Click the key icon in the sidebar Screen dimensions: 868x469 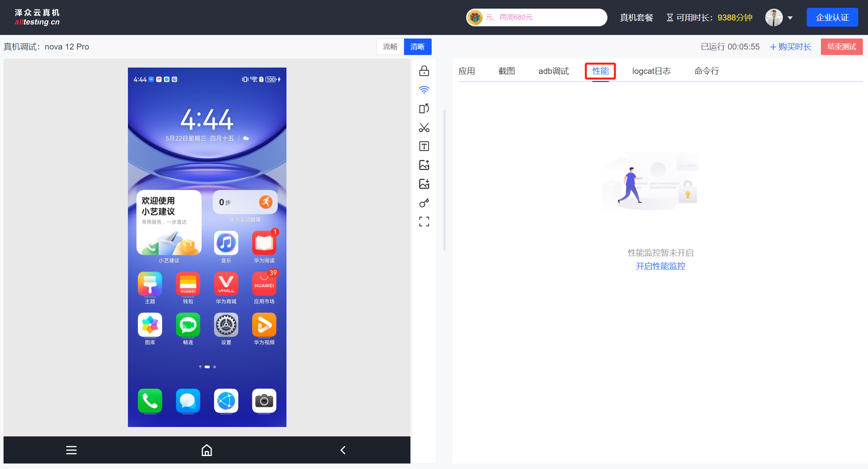(424, 203)
